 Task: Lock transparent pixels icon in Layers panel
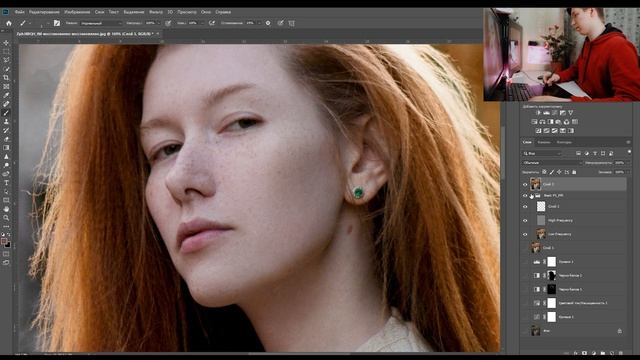click(x=544, y=172)
